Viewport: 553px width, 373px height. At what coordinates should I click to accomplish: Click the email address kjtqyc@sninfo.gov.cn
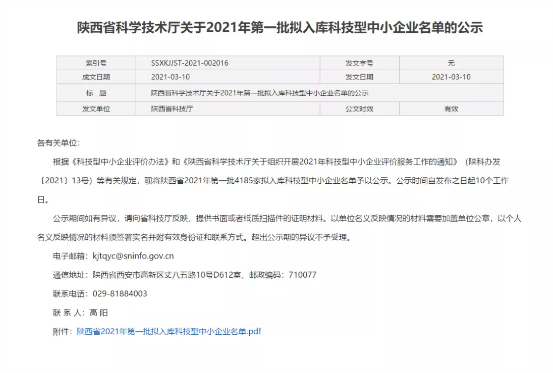coord(133,256)
